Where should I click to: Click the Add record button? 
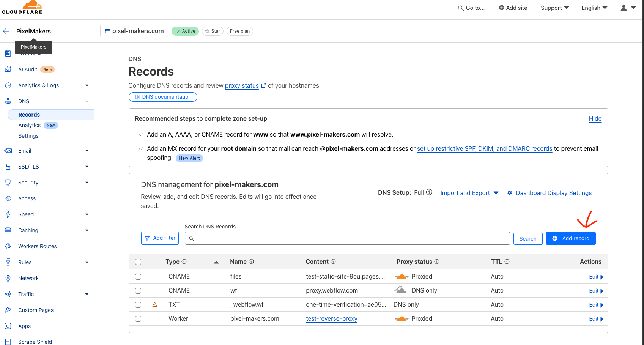click(x=570, y=238)
